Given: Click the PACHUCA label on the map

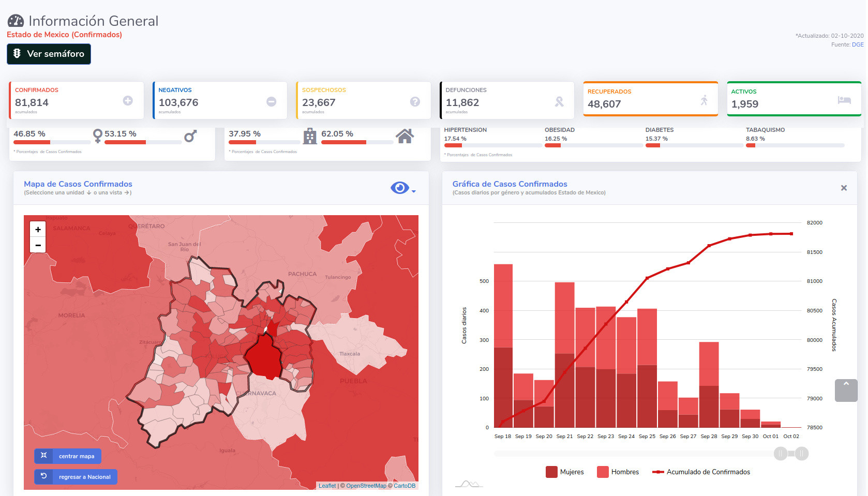Looking at the screenshot, I should click(302, 274).
